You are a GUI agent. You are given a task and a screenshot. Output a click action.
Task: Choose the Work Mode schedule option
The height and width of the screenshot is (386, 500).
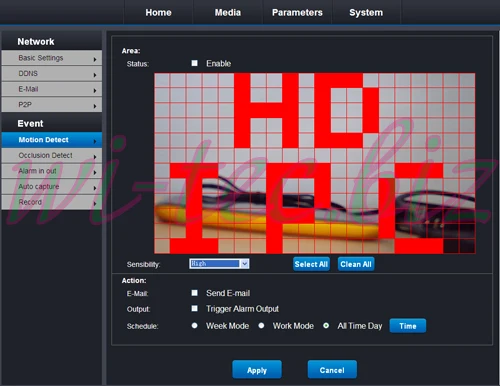[x=261, y=325]
